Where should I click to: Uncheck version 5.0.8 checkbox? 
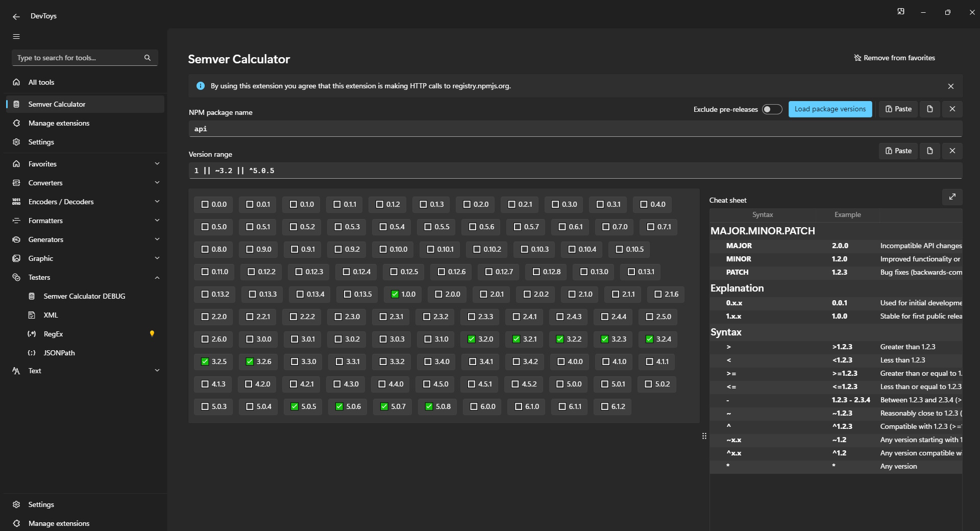click(x=429, y=406)
